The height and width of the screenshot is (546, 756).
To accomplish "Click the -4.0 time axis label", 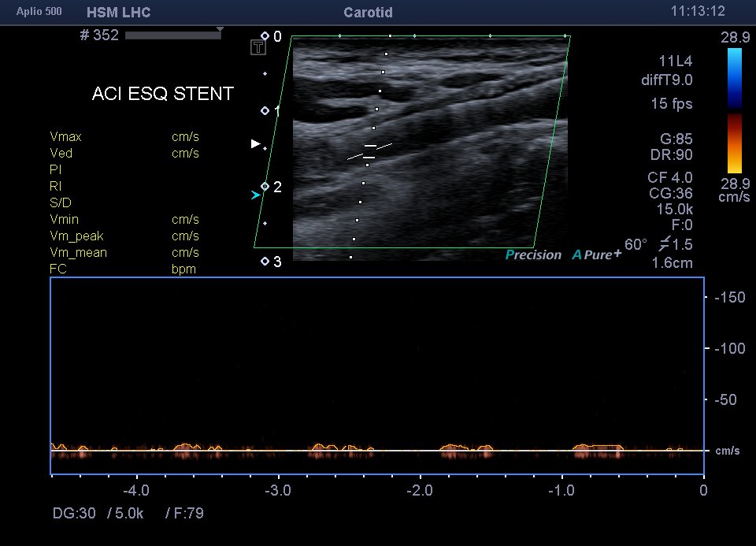I will tap(136, 491).
